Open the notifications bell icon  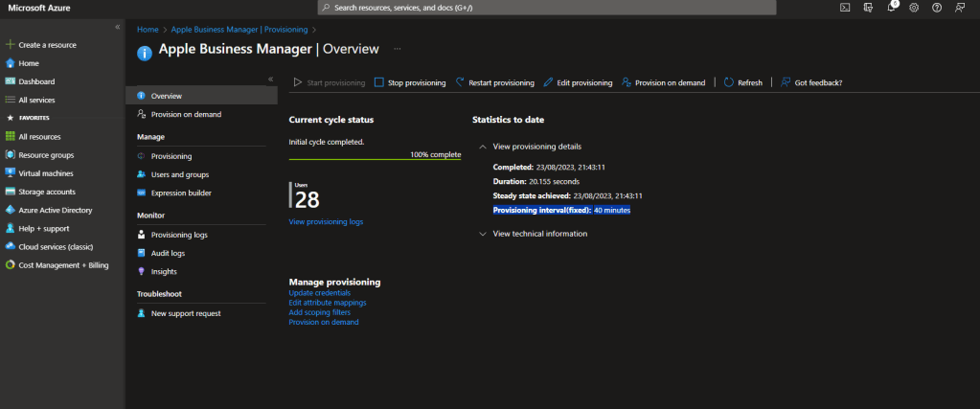(891, 8)
